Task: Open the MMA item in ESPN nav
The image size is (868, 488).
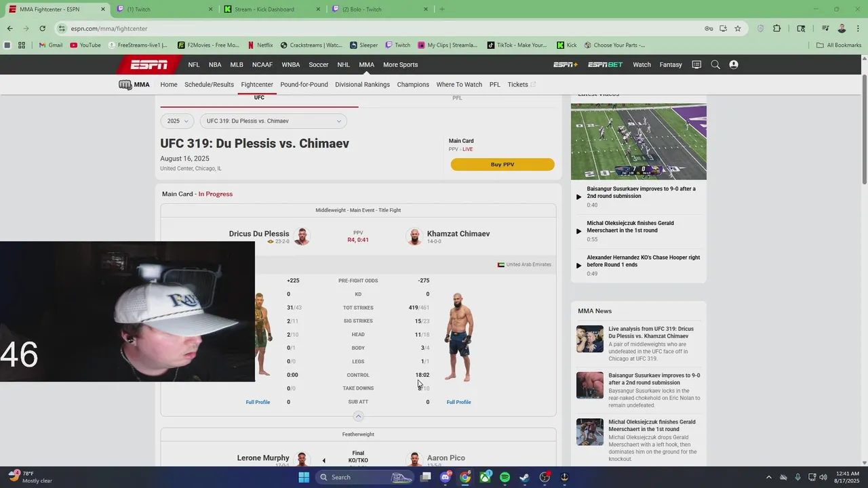Action: click(366, 64)
